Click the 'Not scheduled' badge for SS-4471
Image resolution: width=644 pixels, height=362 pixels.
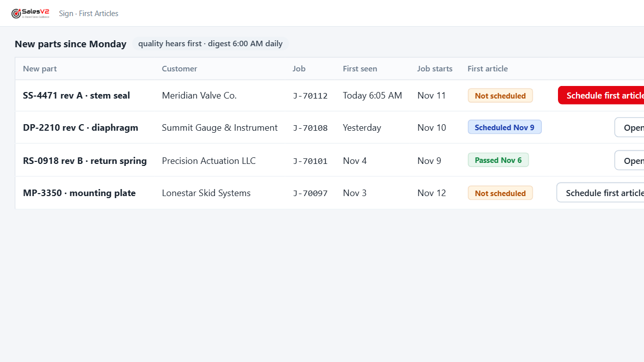click(x=500, y=96)
